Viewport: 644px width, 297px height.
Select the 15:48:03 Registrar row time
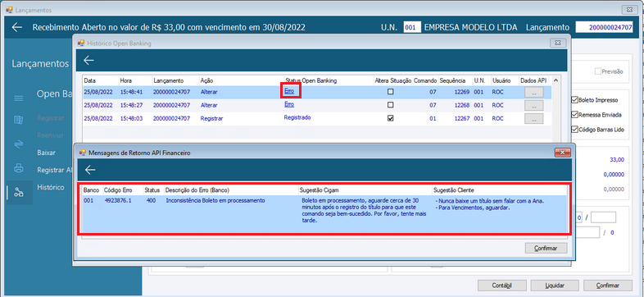pyautogui.click(x=131, y=118)
